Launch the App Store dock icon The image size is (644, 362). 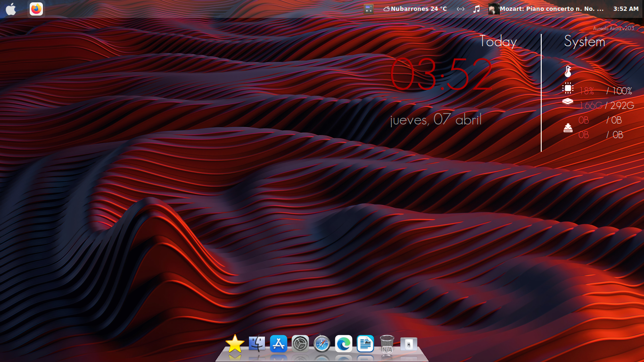[x=279, y=344]
